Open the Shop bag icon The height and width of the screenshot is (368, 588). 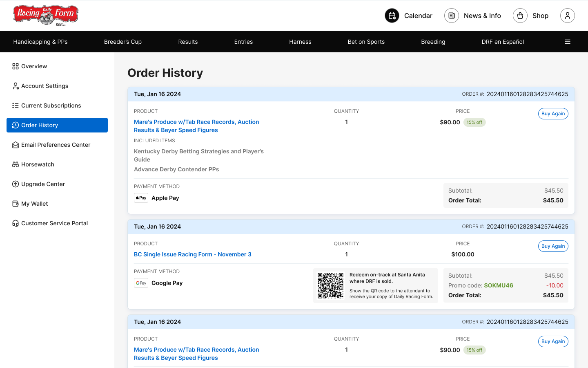click(x=520, y=16)
